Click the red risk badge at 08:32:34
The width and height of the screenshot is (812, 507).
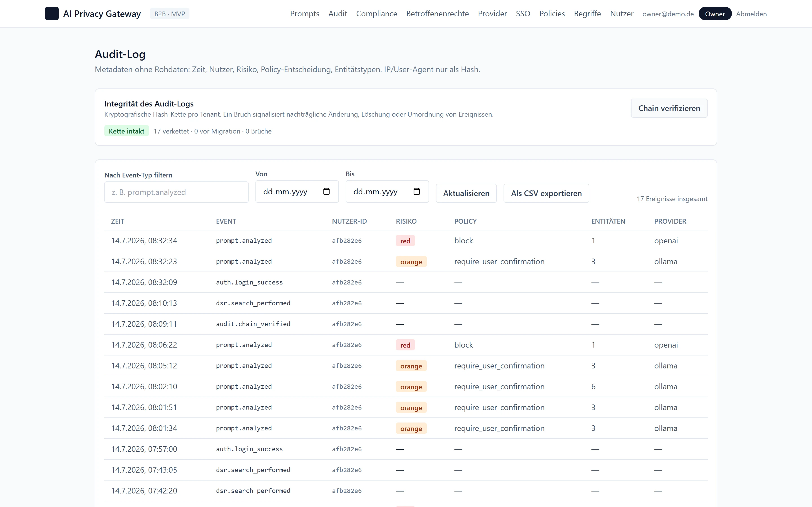coord(405,241)
